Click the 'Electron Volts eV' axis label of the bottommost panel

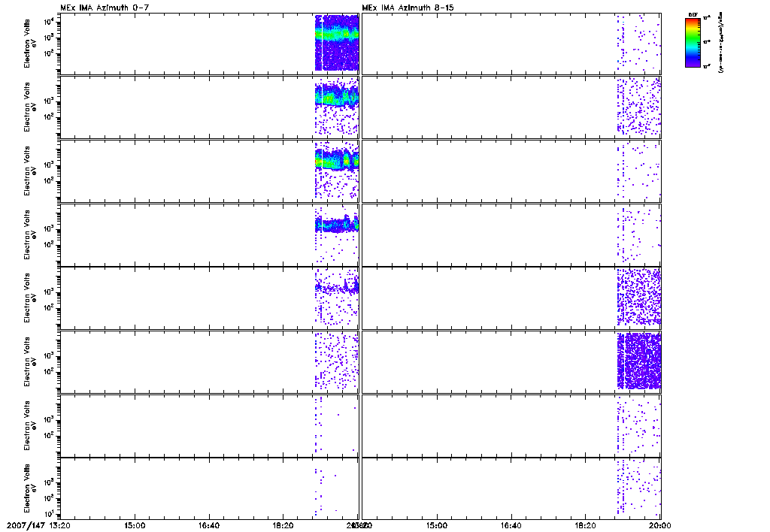(30, 488)
